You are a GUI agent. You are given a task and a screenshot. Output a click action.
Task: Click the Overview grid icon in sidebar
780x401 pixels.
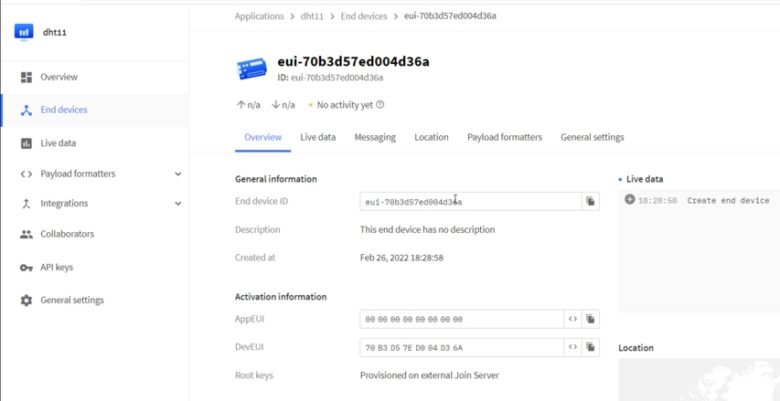[x=26, y=77]
